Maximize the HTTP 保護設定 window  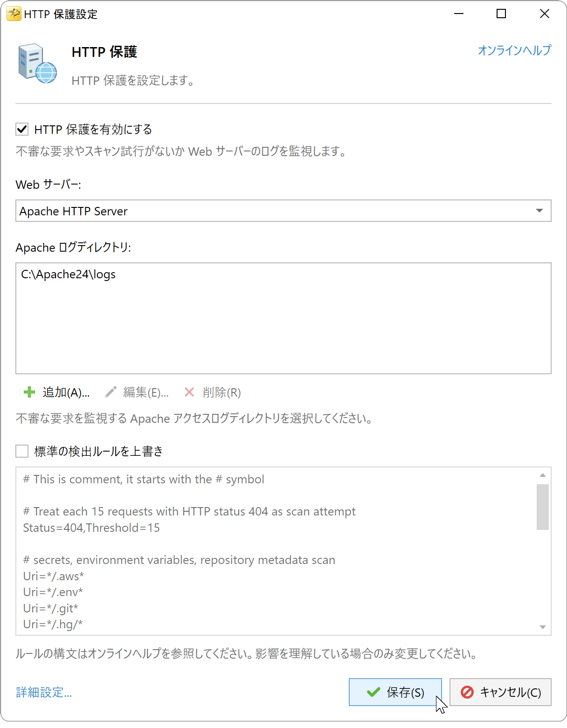[501, 14]
